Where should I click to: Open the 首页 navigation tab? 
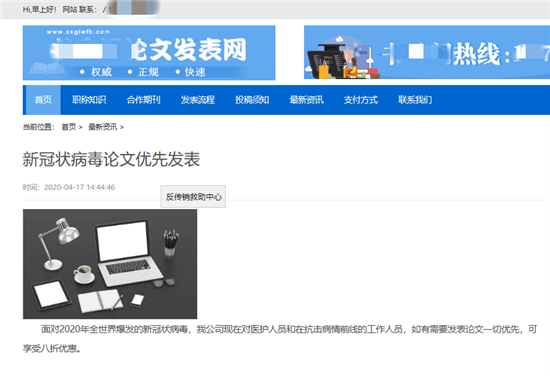pos(43,100)
